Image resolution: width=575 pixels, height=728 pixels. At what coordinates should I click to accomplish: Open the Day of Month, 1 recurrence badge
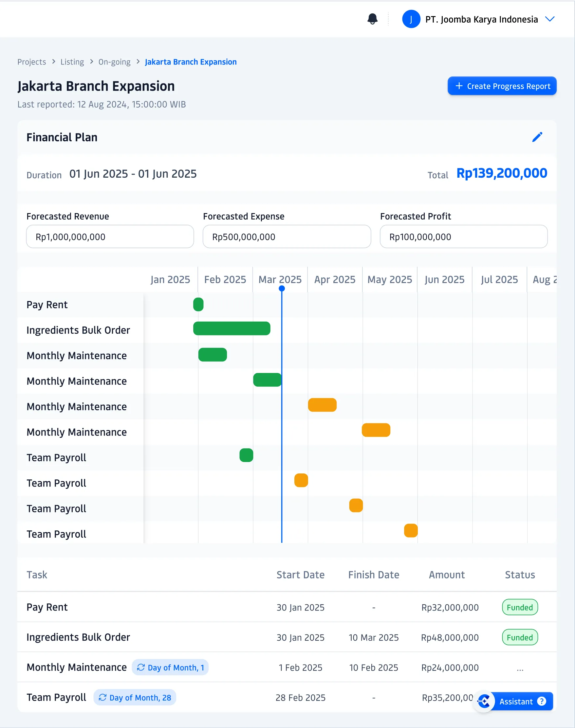tap(170, 667)
